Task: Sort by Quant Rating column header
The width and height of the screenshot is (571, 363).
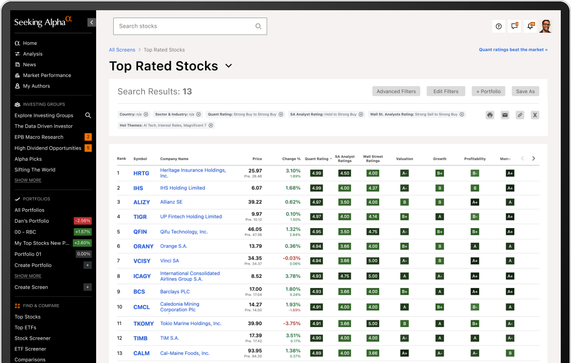Action: click(x=318, y=159)
